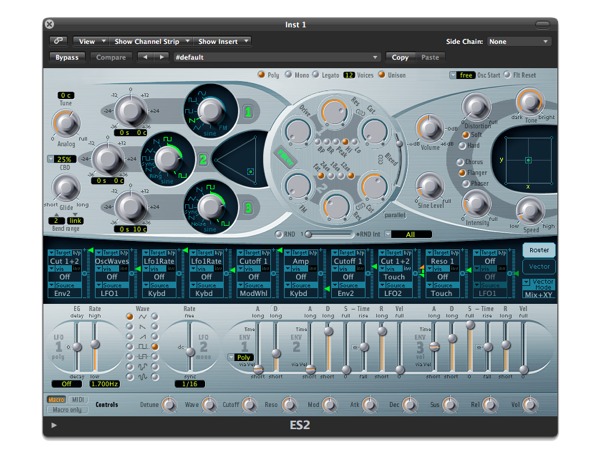Open ENV 1 Poly mode dropdown

point(241,357)
